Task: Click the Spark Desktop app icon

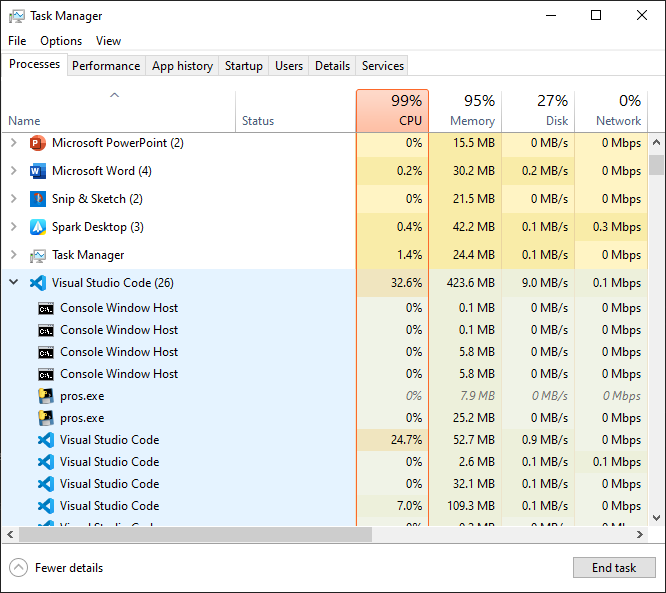Action: 38,227
